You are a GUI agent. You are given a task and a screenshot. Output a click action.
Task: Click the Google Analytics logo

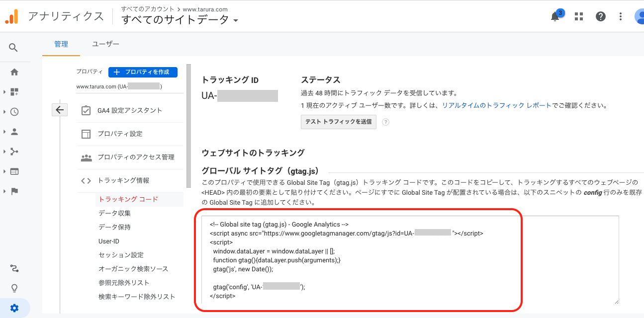[11, 16]
